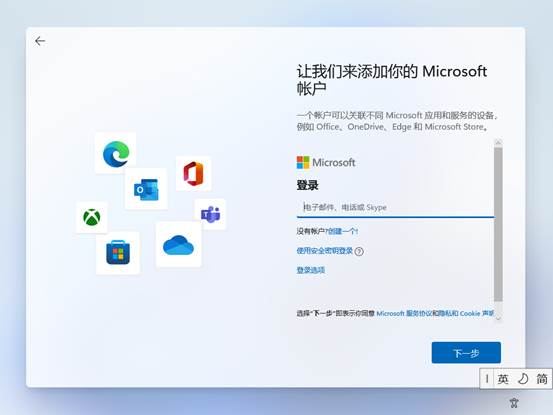
Task: Toggle the half-moon width IME button
Action: tap(523, 379)
